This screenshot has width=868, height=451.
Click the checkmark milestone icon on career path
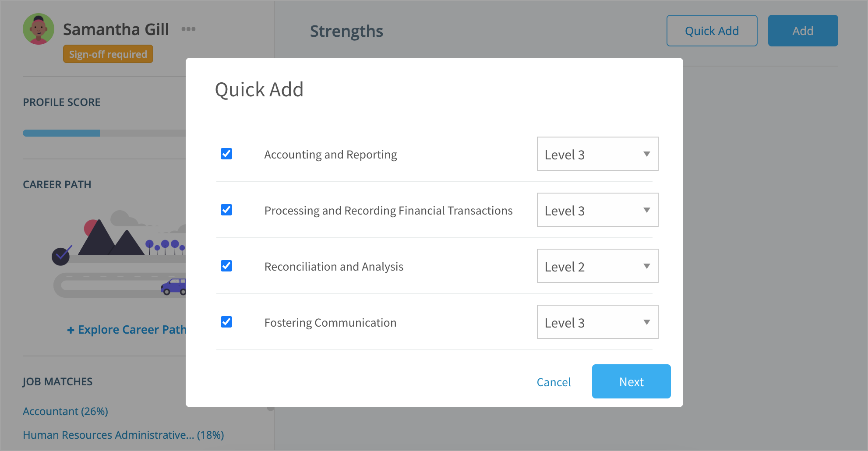[x=61, y=256]
